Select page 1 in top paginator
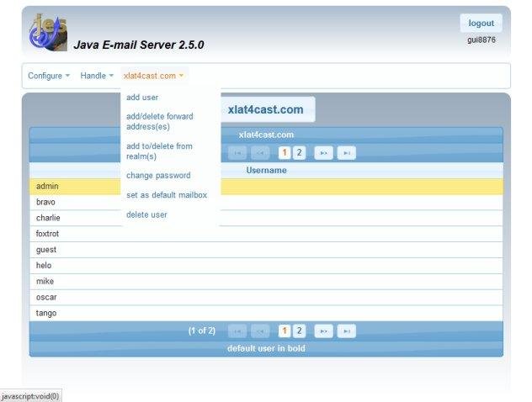 click(x=285, y=153)
